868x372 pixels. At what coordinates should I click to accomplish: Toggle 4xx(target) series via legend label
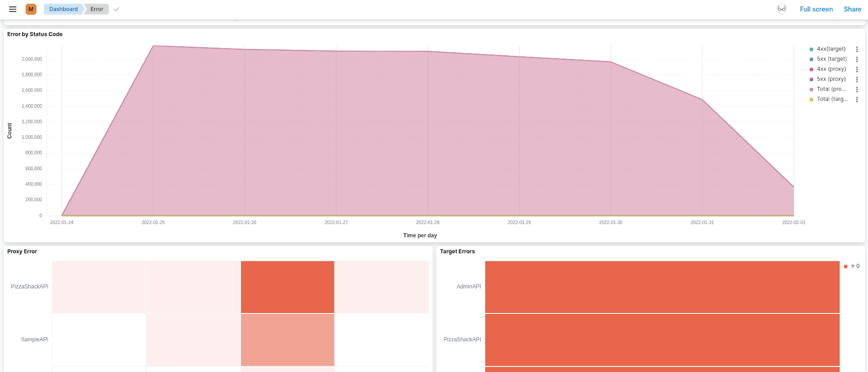[x=831, y=49]
